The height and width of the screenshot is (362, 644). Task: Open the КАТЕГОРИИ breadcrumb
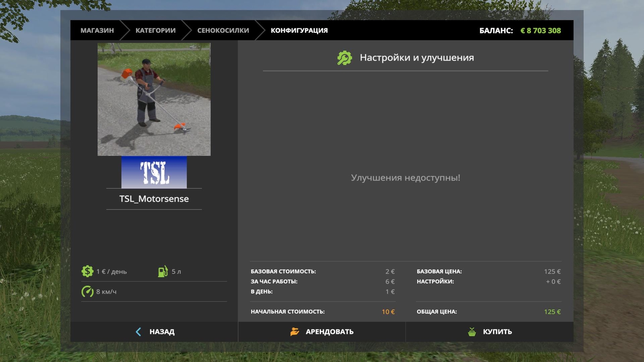155,30
